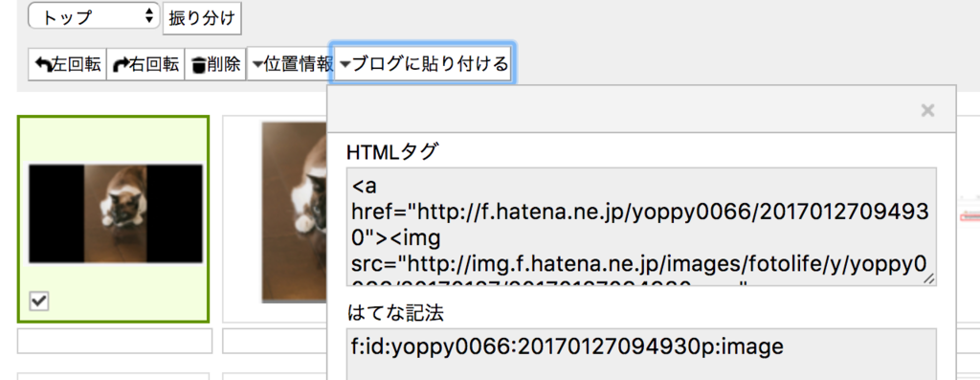Image resolution: width=980 pixels, height=380 pixels.
Task: Expand the 位置情報 dropdown
Action: [291, 64]
